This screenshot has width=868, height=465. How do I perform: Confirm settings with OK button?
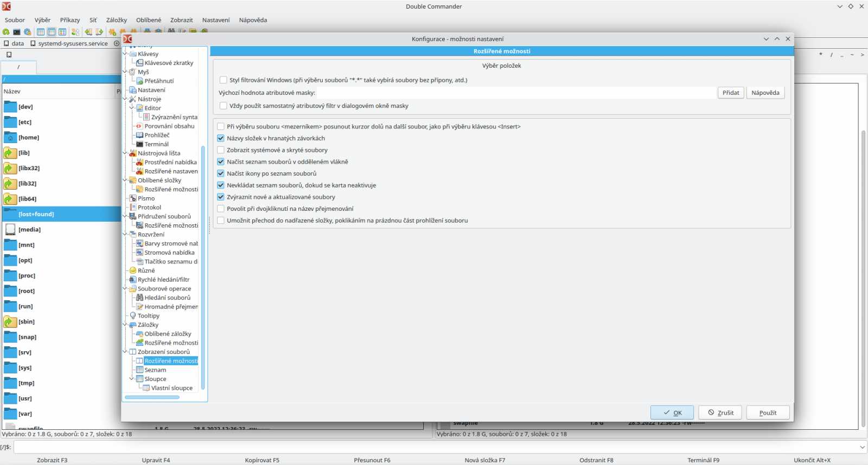coord(672,412)
